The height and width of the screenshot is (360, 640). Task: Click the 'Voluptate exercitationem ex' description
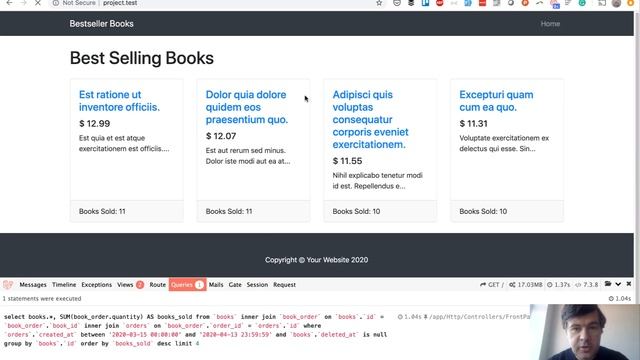[x=504, y=143]
